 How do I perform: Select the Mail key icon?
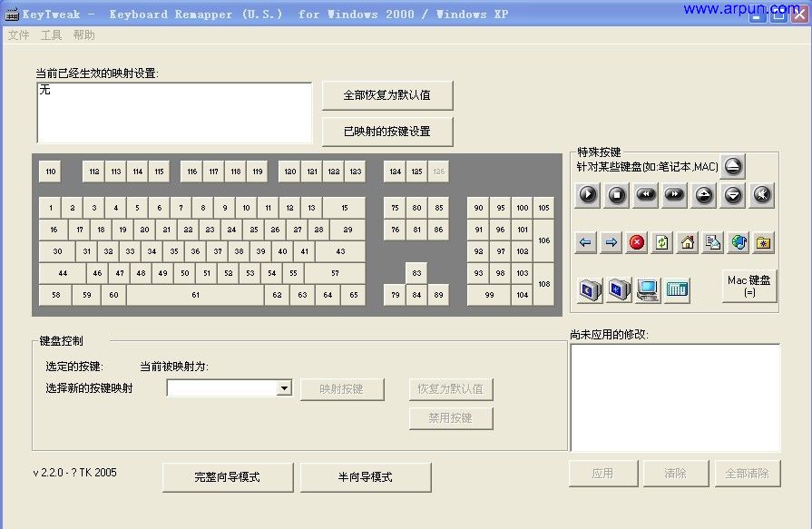[x=712, y=243]
